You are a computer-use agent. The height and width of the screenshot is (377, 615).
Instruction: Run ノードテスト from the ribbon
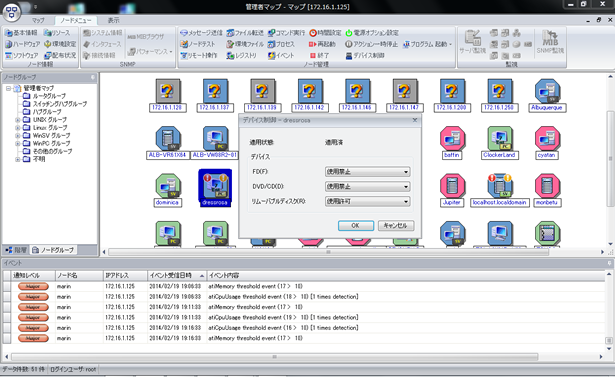[198, 44]
